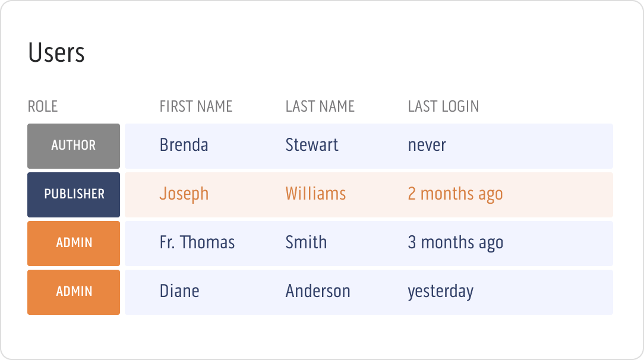The width and height of the screenshot is (644, 360).
Task: Click the ADMIN badge for Diane
Action: pyautogui.click(x=73, y=292)
